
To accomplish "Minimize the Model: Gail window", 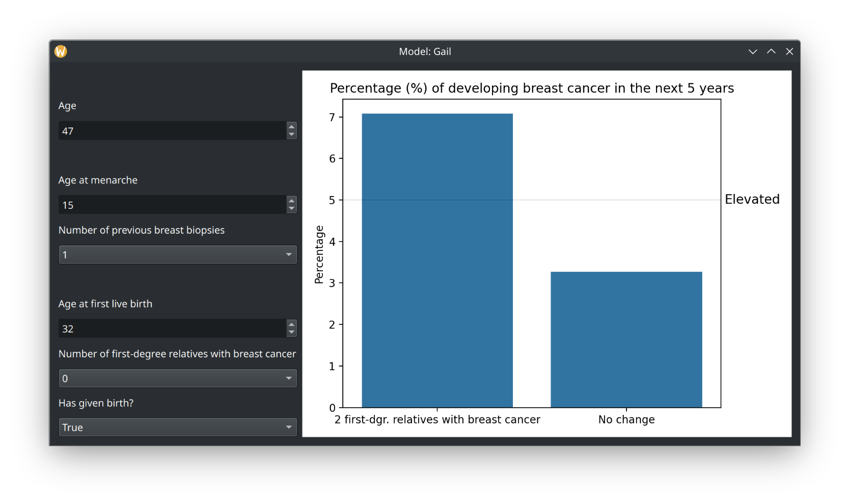I will click(753, 51).
